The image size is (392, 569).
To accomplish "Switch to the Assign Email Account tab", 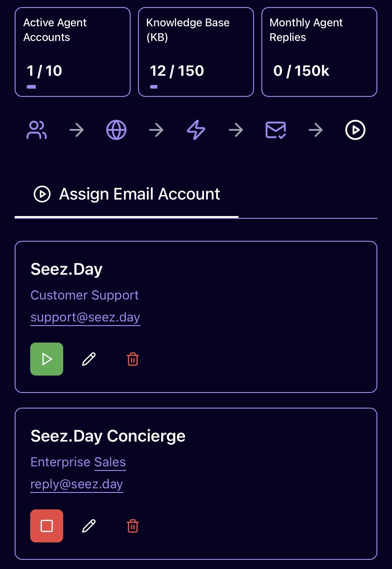I will pos(126,194).
